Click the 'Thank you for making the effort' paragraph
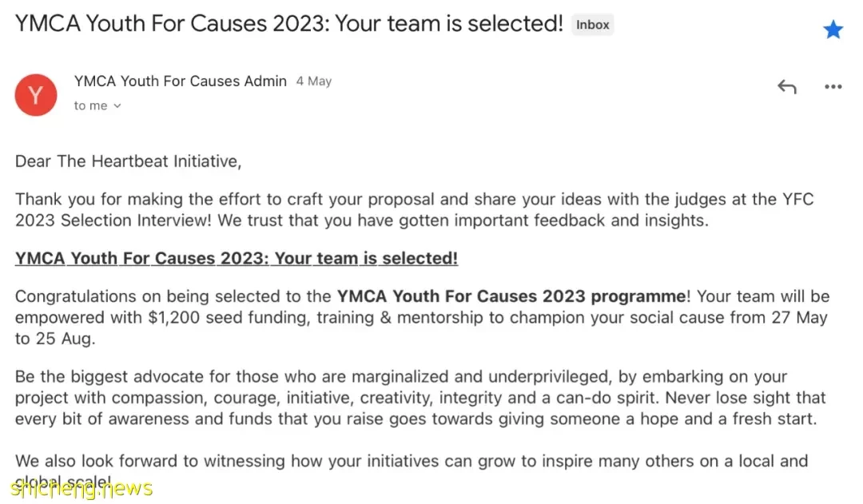The height and width of the screenshot is (504, 863). (x=414, y=209)
